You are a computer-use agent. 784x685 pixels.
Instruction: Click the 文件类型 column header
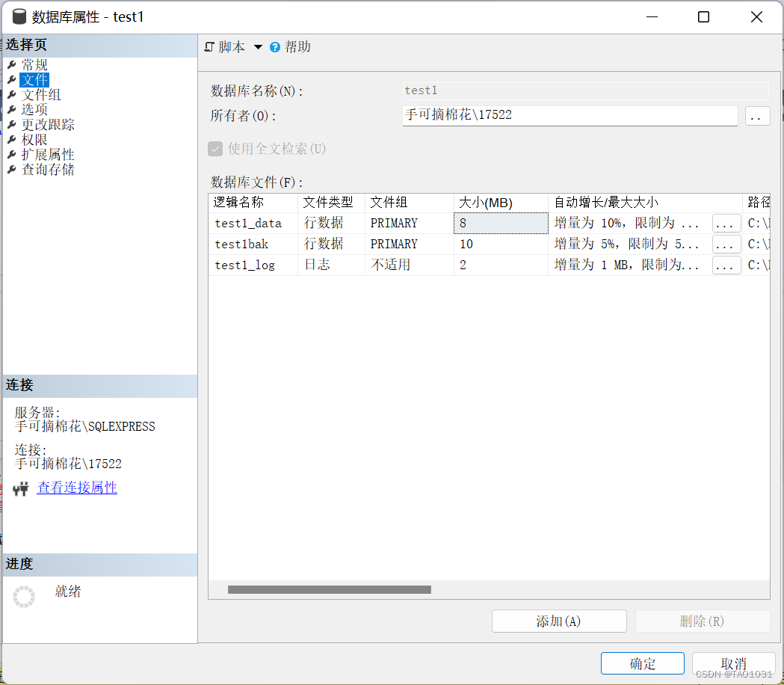click(332, 203)
